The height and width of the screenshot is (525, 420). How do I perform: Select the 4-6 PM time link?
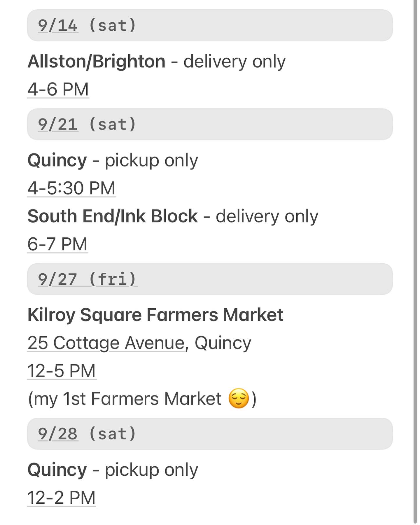(x=58, y=89)
